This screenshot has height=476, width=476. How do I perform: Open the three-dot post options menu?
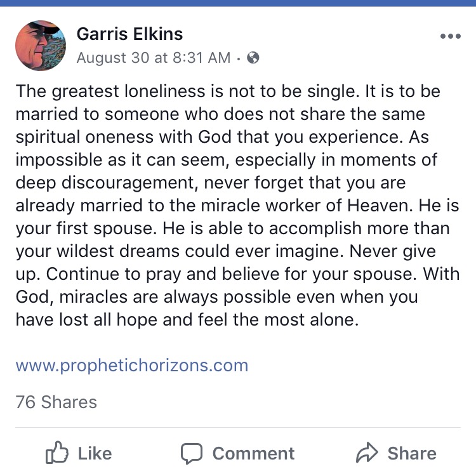[x=450, y=36]
